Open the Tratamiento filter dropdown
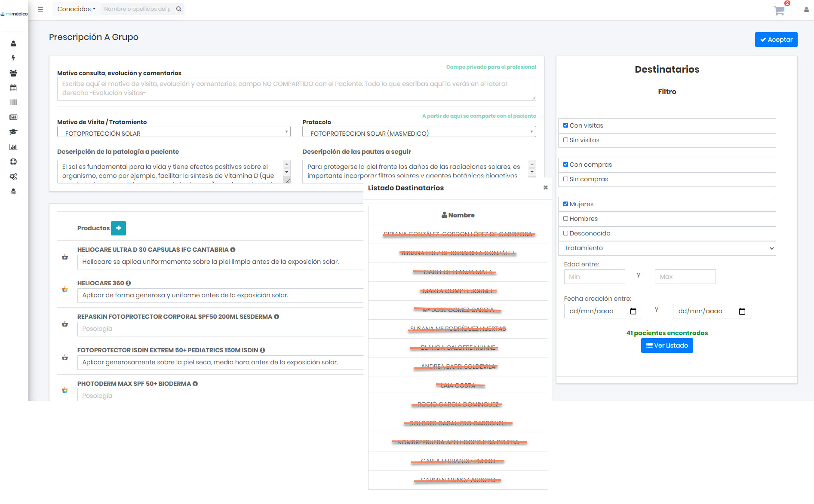 pyautogui.click(x=667, y=248)
